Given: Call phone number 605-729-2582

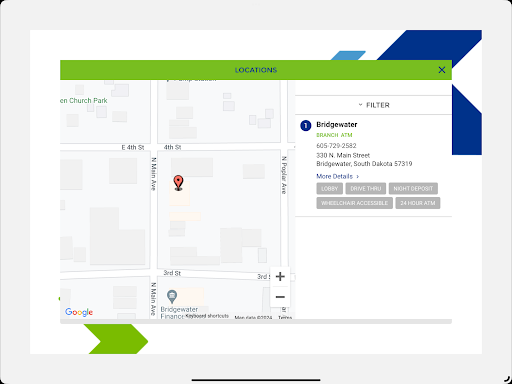Looking at the screenshot, I should coord(336,146).
